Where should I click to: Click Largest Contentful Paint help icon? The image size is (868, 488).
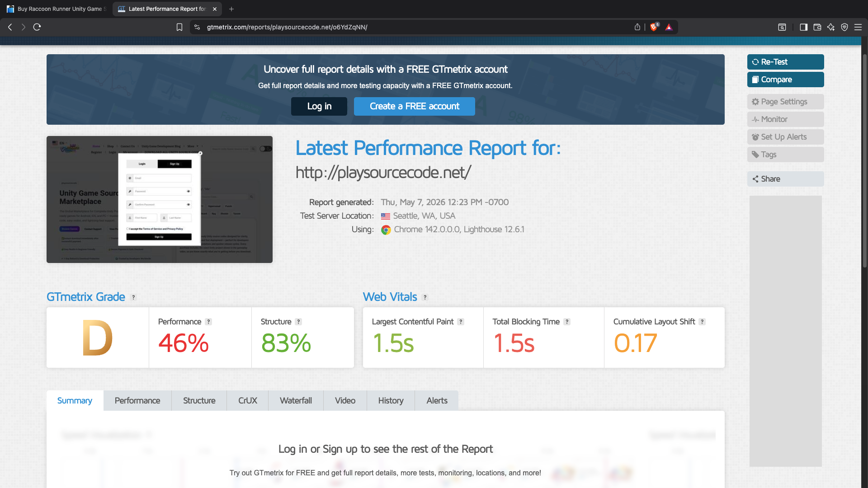click(461, 322)
